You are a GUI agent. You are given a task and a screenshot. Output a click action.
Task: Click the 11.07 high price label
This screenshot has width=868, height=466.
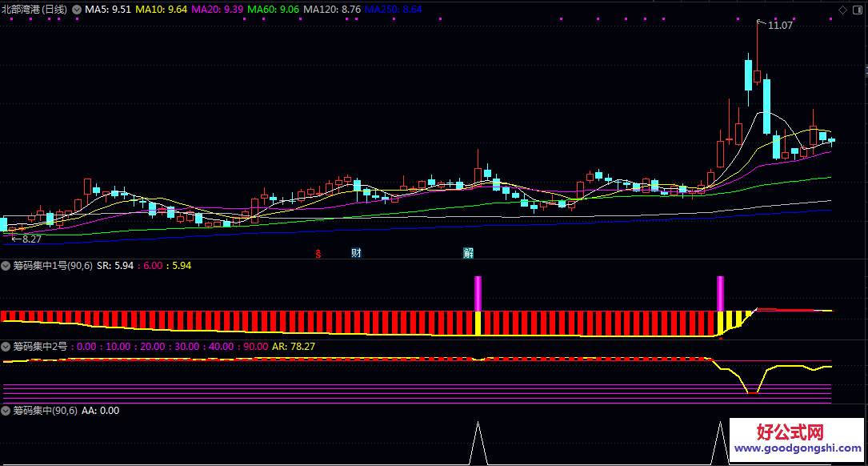[x=779, y=26]
